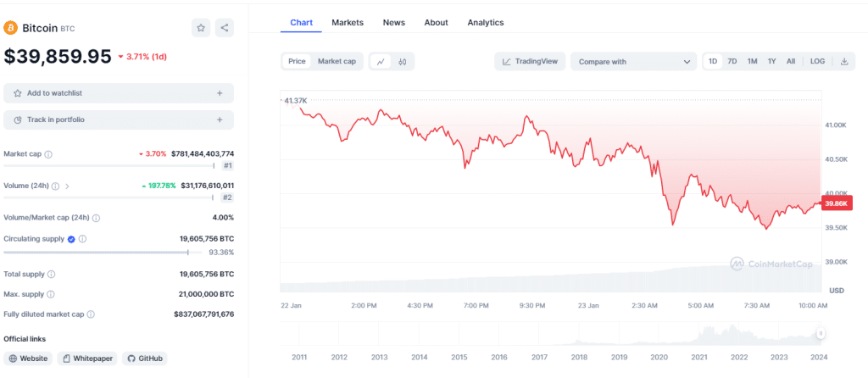Select 1Y time range
868x378 pixels.
coord(771,61)
